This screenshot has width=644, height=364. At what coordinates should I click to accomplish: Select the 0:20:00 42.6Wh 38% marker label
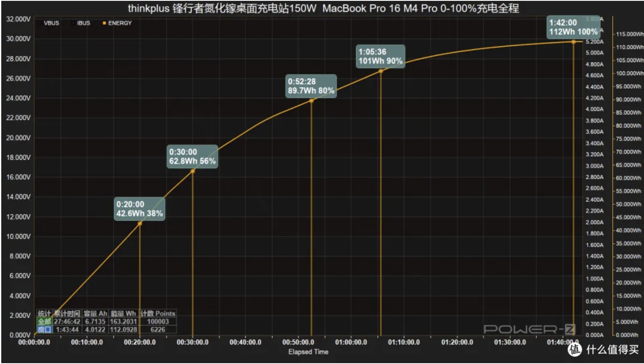tap(139, 209)
